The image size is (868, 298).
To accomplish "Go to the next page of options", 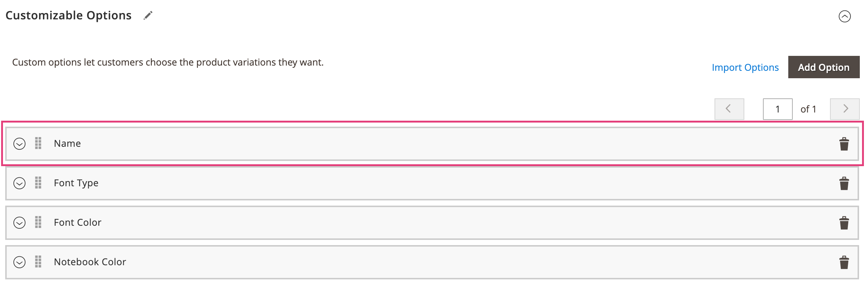I will tap(845, 109).
